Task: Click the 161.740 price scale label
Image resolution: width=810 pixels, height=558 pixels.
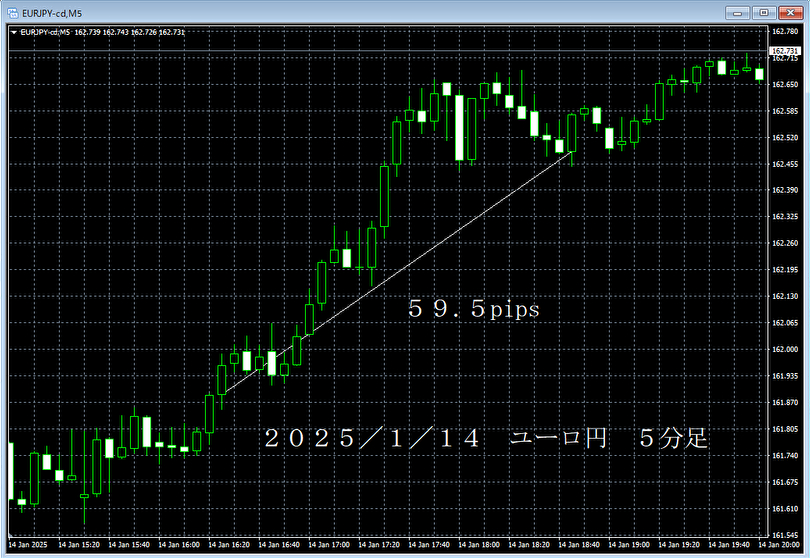Action: pyautogui.click(x=785, y=456)
